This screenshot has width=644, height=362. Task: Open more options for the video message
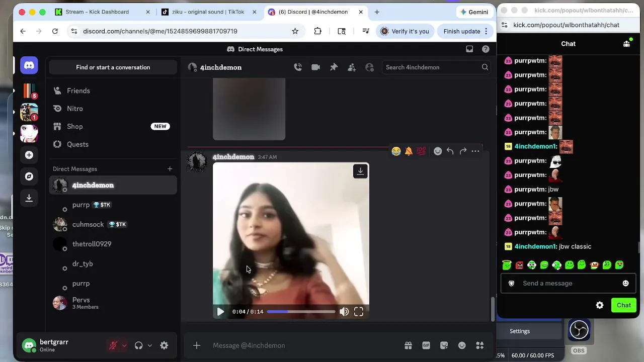(475, 151)
